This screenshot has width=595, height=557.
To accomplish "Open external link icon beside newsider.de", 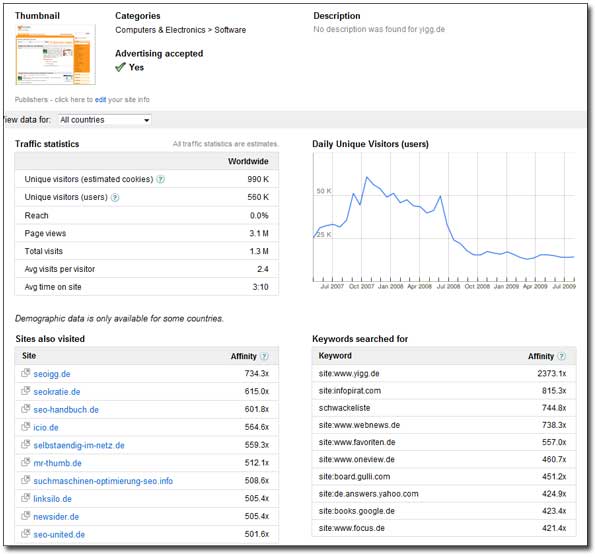I will (x=25, y=516).
